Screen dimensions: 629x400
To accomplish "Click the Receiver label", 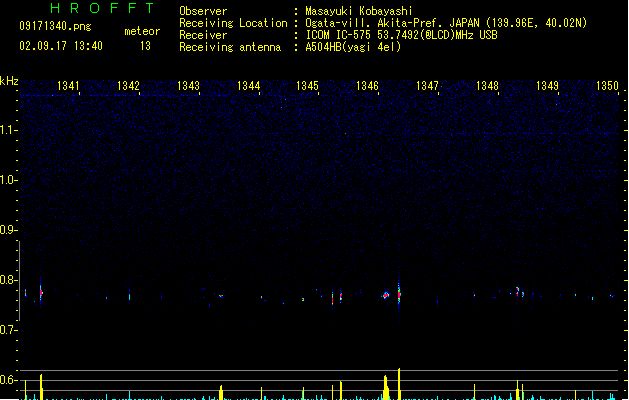I will tap(203, 35).
